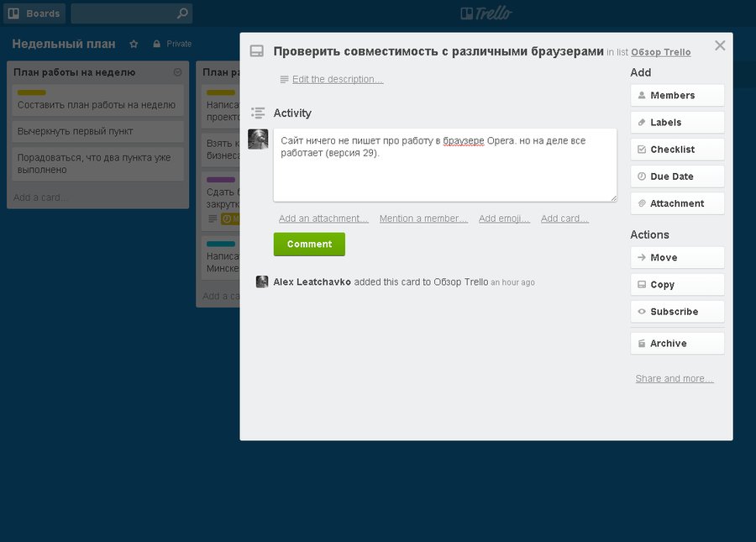The width and height of the screenshot is (756, 542).
Task: Click inside the comment text area
Action: click(445, 165)
